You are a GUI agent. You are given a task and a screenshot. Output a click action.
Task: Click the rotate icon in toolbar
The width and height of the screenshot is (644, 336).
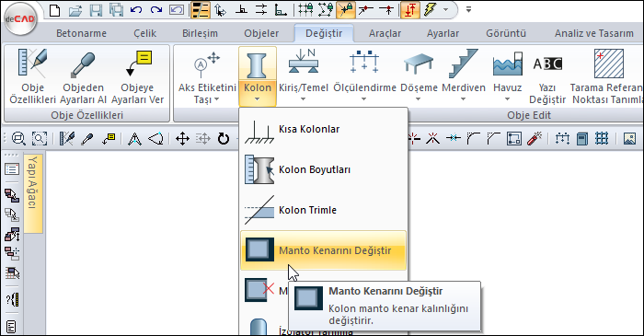coord(224,139)
